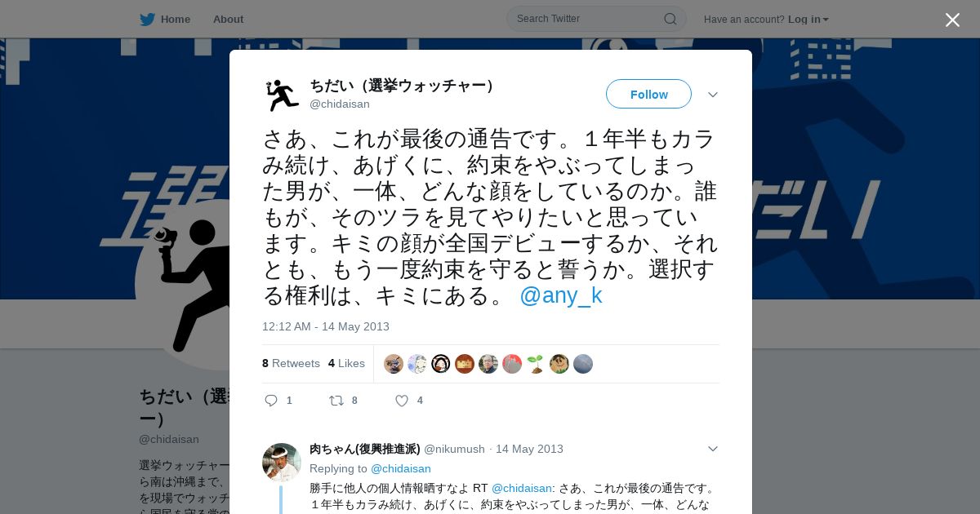View the 4 Likes list
This screenshot has width=980, height=514.
346,363
